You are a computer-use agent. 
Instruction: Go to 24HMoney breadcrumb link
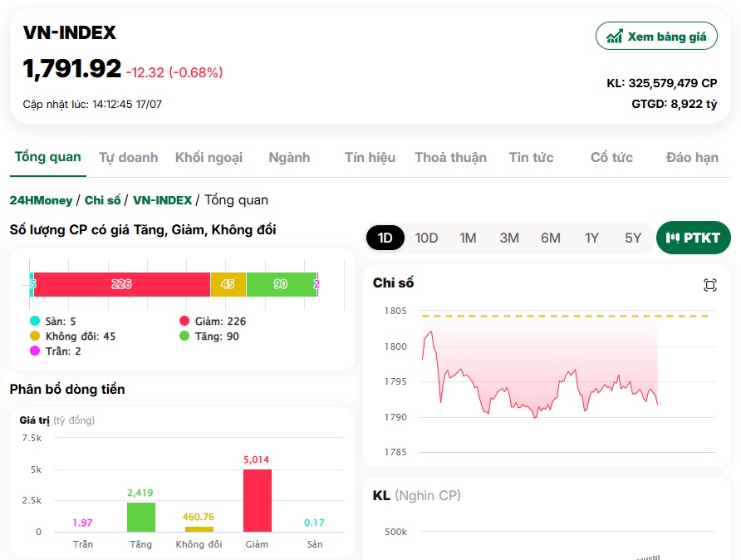point(41,200)
